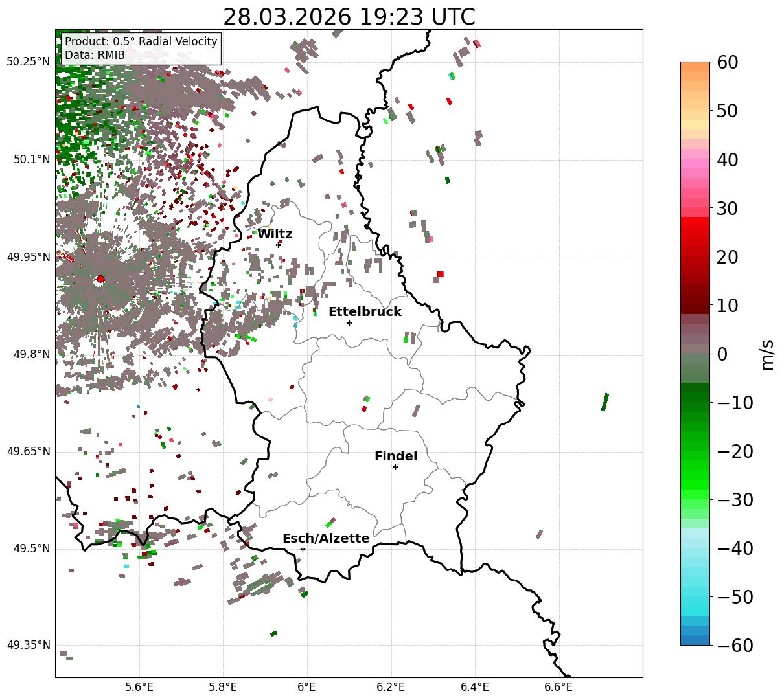
Task: Click the 50.25°N latitude label
Action: [x=28, y=62]
